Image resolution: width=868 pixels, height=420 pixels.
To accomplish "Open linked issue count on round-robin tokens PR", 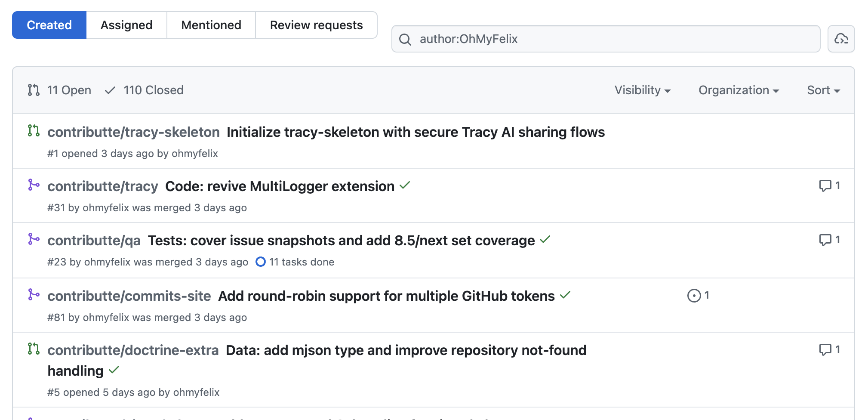I will click(698, 295).
